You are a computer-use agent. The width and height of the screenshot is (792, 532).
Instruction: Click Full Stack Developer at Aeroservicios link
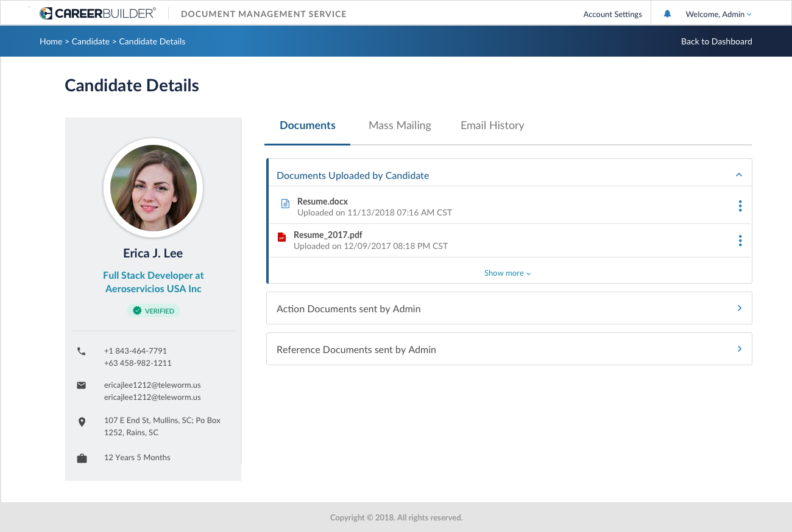[x=154, y=282]
